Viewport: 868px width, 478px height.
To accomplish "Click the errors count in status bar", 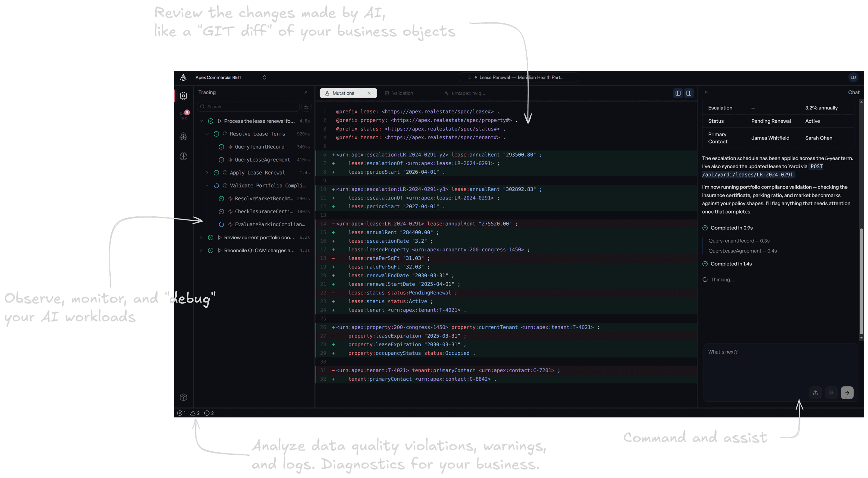I will pyautogui.click(x=182, y=413).
